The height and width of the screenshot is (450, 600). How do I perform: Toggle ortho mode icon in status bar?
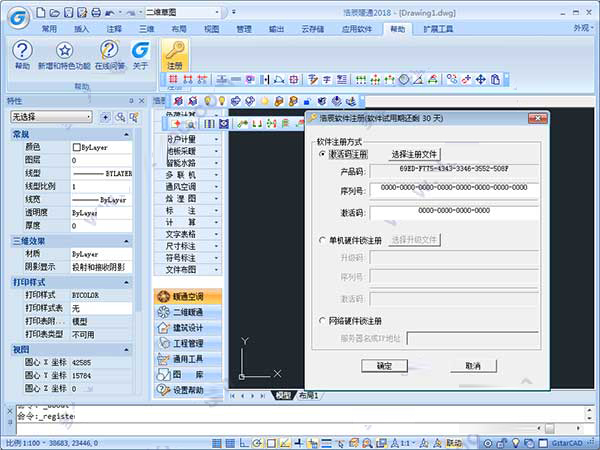tap(244, 443)
